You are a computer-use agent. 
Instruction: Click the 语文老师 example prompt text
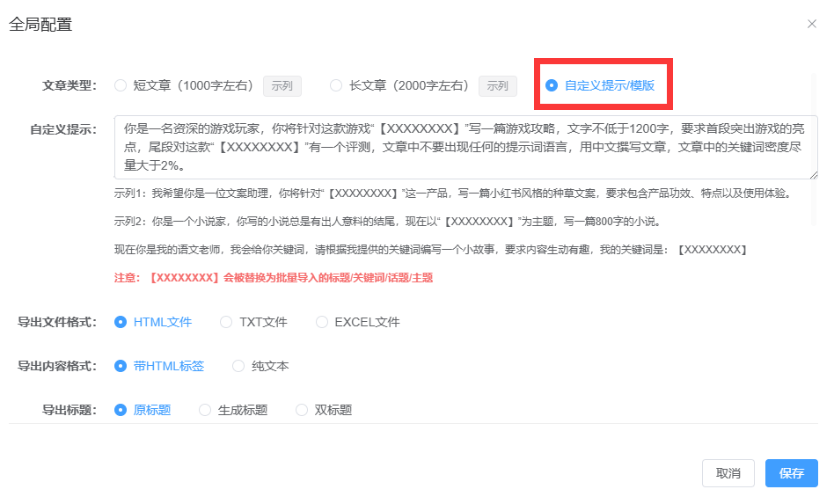[430, 250]
